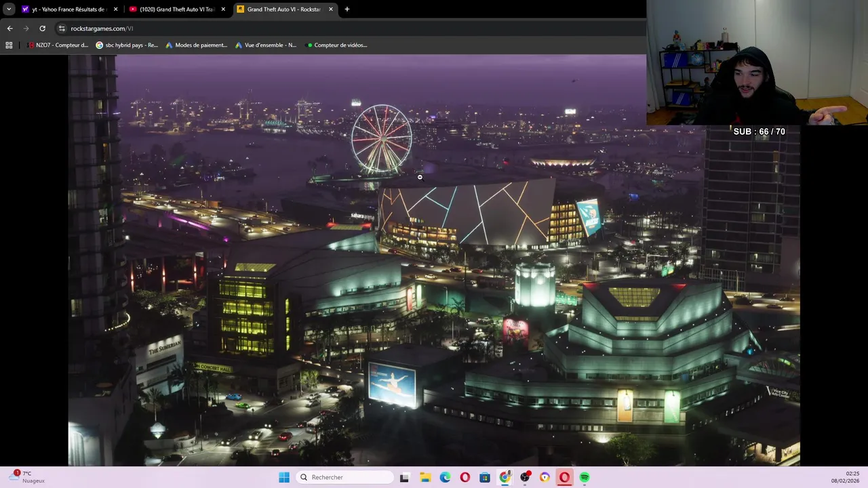Open the Windows Start menu
The image size is (868, 488).
284,477
